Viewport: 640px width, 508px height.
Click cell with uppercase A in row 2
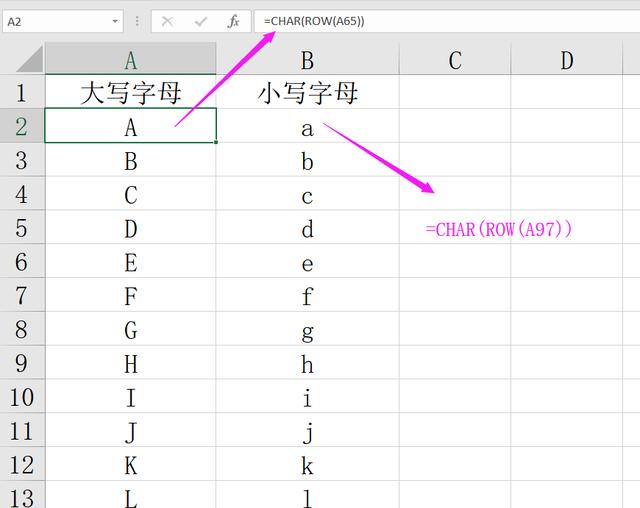[x=131, y=126]
